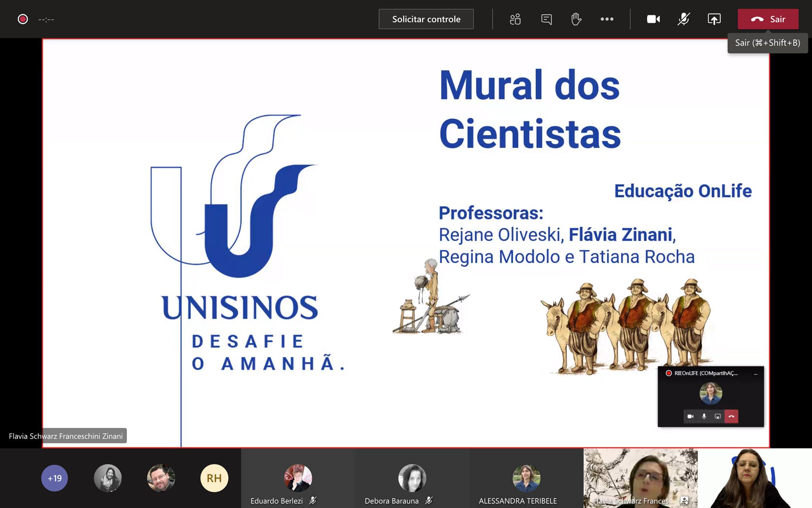Click the rightmost participant video feed
This screenshot has width=812, height=508.
click(755, 478)
